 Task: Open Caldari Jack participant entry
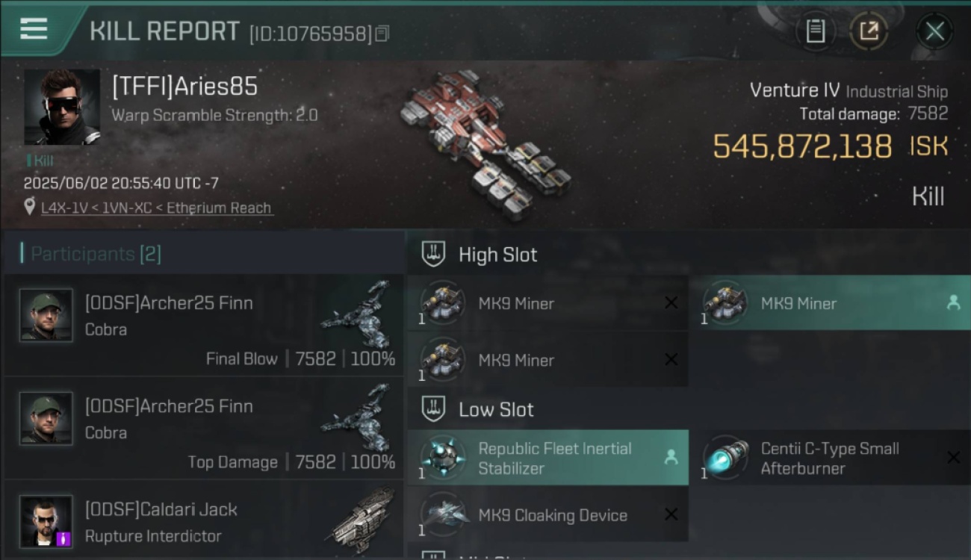point(204,520)
